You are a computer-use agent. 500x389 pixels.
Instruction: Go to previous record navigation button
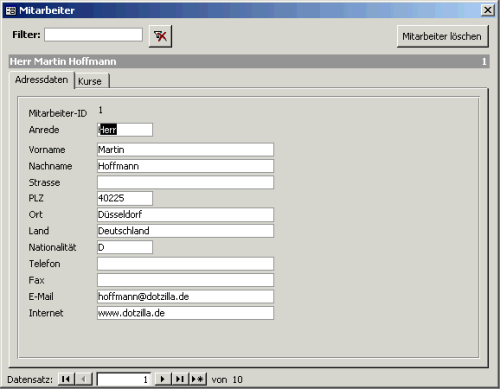point(83,379)
